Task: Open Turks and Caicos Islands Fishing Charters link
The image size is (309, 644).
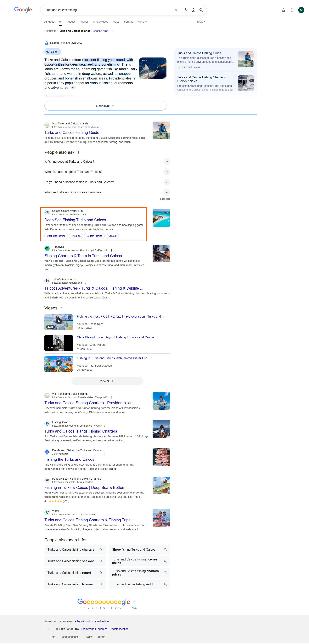Action: (x=81, y=431)
